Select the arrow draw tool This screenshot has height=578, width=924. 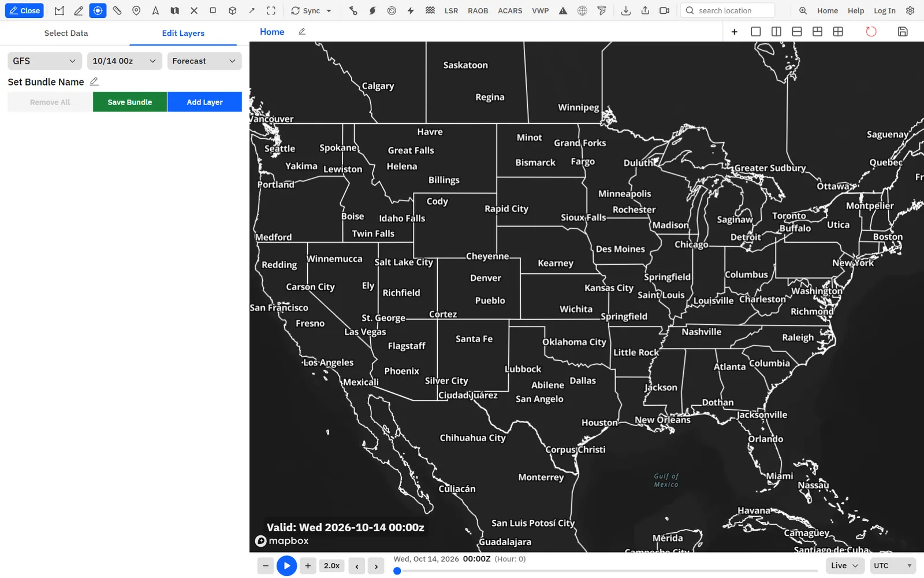tap(252, 10)
